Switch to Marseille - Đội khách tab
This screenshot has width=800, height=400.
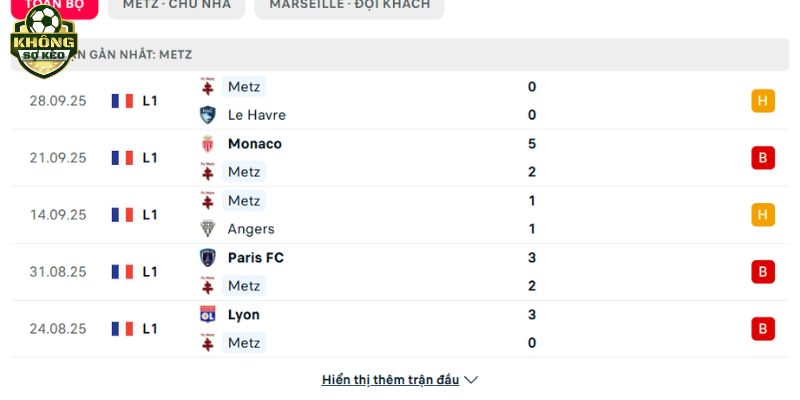coord(349,5)
